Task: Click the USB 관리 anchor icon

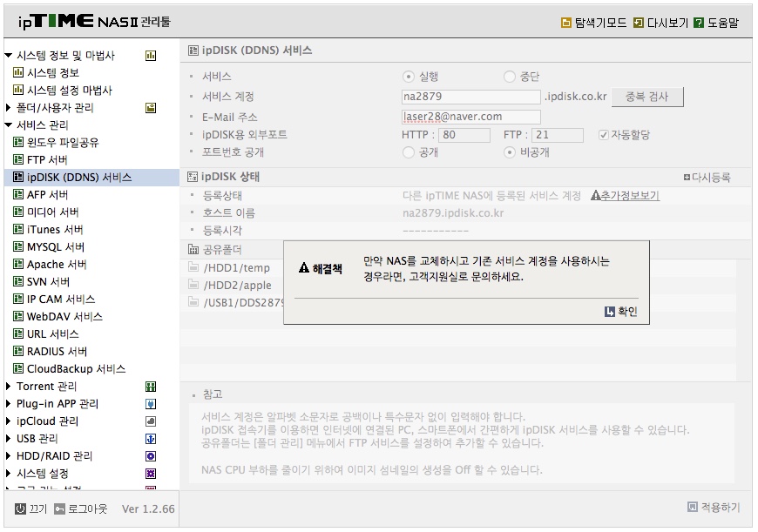Action: [151, 439]
